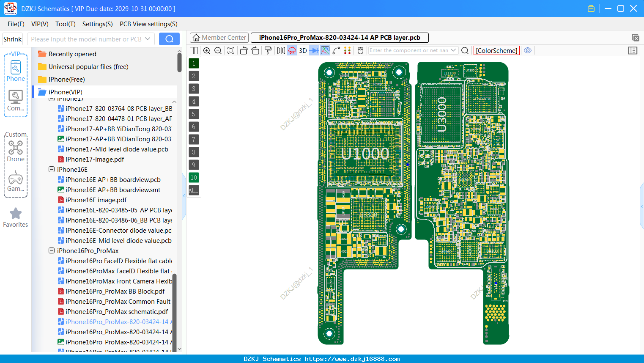644x363 pixels.
Task: Select the trace routing curve tool
Action: pyautogui.click(x=336, y=50)
